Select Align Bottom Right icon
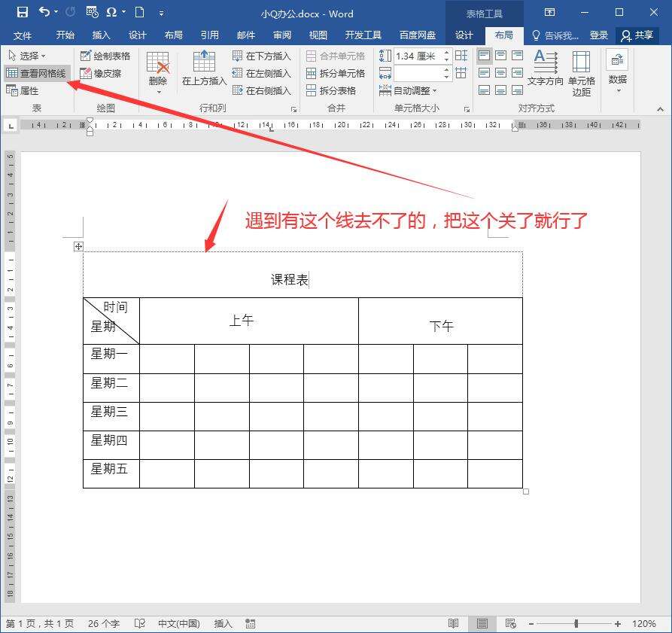 coord(517,90)
